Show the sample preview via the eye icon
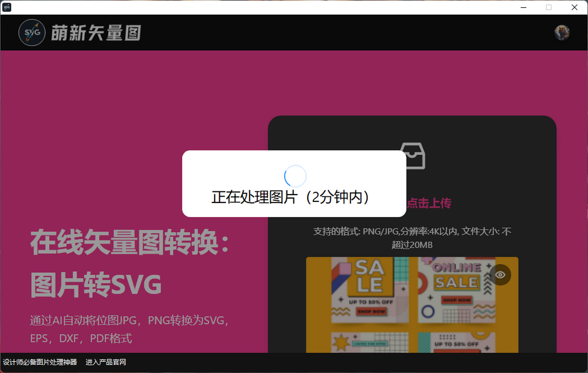 (x=500, y=275)
